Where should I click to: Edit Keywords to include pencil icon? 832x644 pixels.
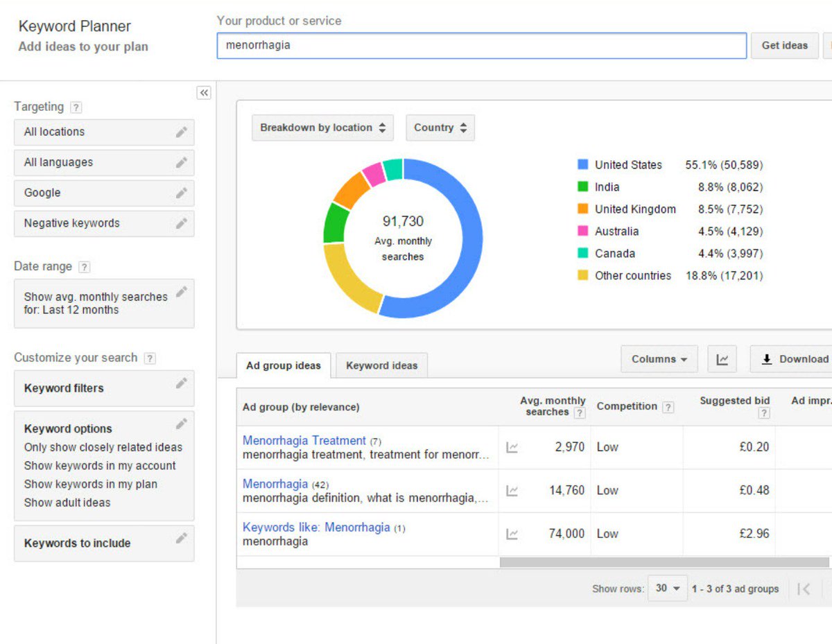pos(181,538)
